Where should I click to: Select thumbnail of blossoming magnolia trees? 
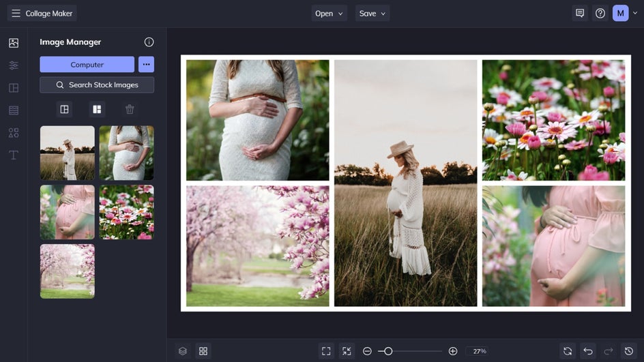(68, 271)
